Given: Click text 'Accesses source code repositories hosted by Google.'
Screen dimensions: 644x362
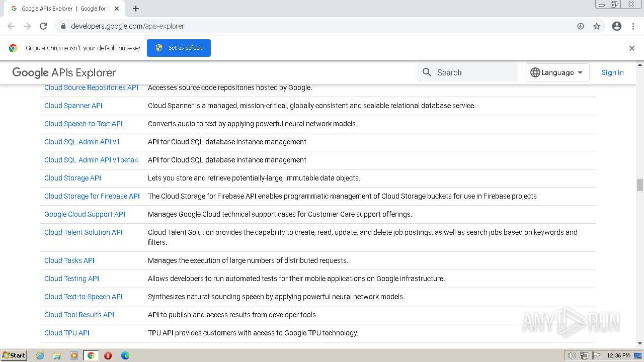Looking at the screenshot, I should click(x=230, y=87).
